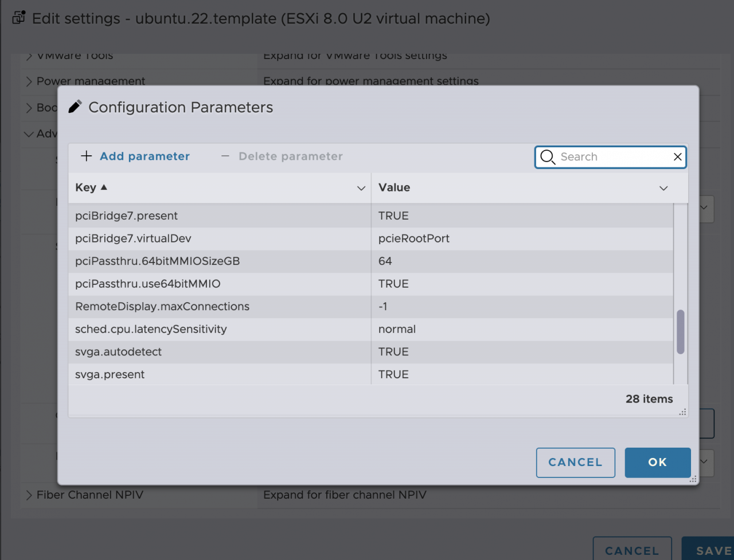Screen dimensions: 734x560
Task: Click the -1 value cell
Action: (382, 306)
